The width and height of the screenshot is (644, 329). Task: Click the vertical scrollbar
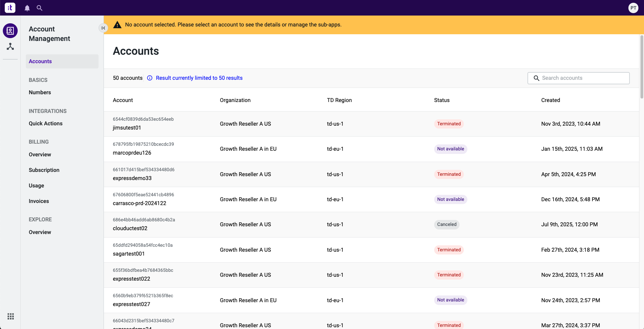(x=642, y=67)
